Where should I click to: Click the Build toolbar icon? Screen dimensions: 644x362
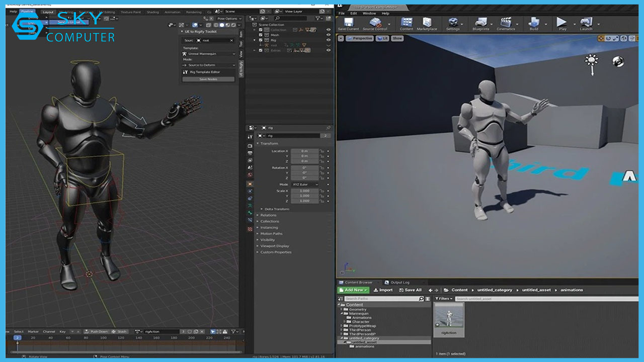point(534,23)
